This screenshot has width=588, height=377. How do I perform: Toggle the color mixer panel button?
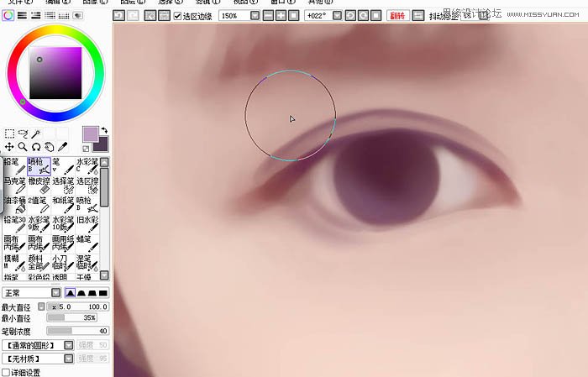(x=50, y=15)
